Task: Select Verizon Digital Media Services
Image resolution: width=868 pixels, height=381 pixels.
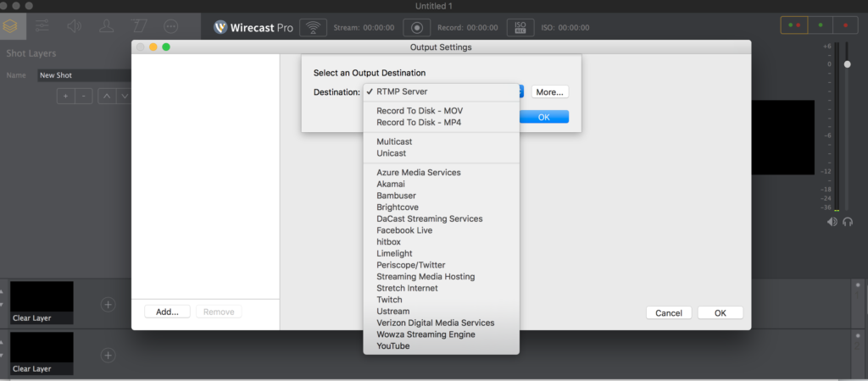Action: click(441, 323)
